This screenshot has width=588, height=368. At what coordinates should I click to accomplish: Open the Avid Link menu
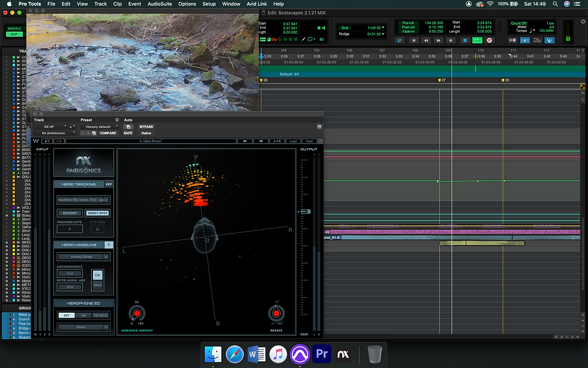tap(257, 4)
